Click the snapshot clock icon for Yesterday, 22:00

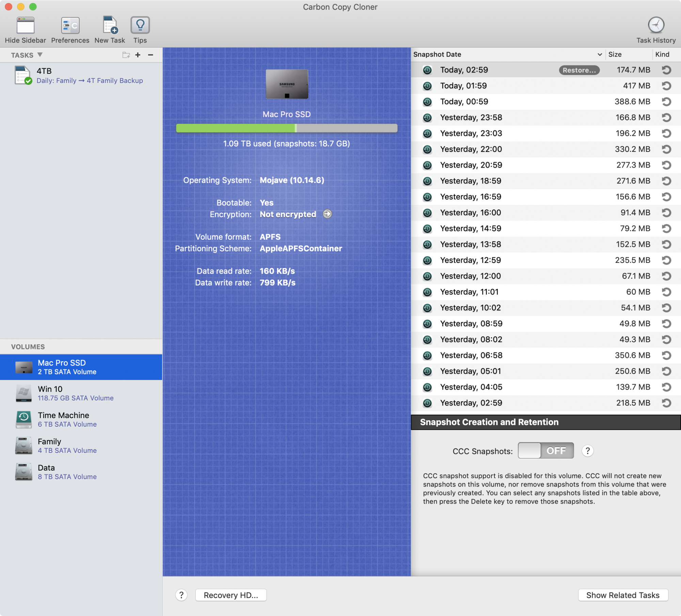click(427, 149)
